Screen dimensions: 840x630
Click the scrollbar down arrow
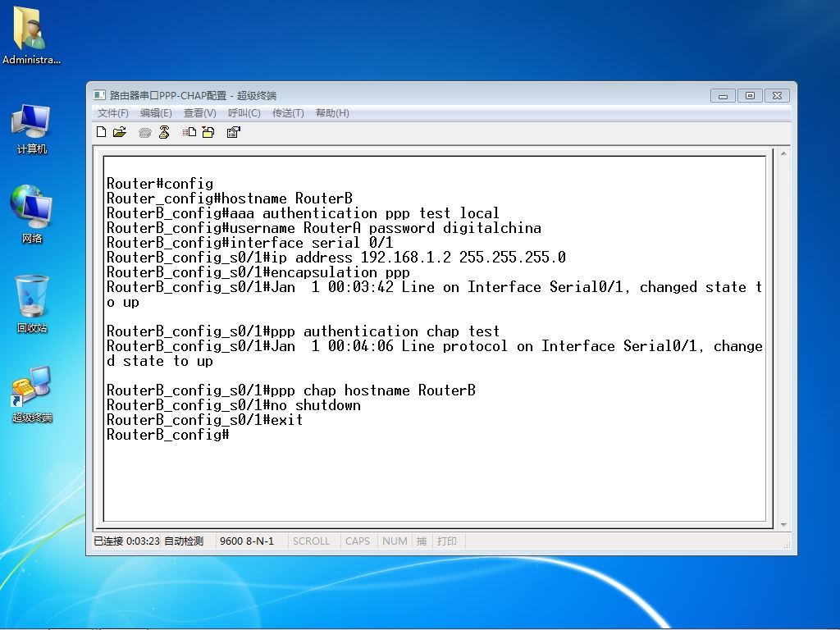(x=783, y=525)
